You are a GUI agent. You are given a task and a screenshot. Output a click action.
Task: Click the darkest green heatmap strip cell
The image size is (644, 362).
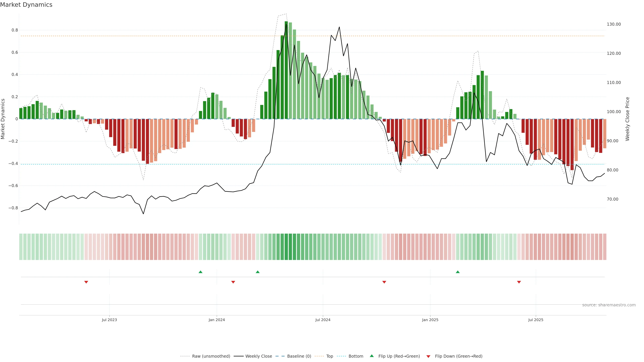click(x=286, y=247)
